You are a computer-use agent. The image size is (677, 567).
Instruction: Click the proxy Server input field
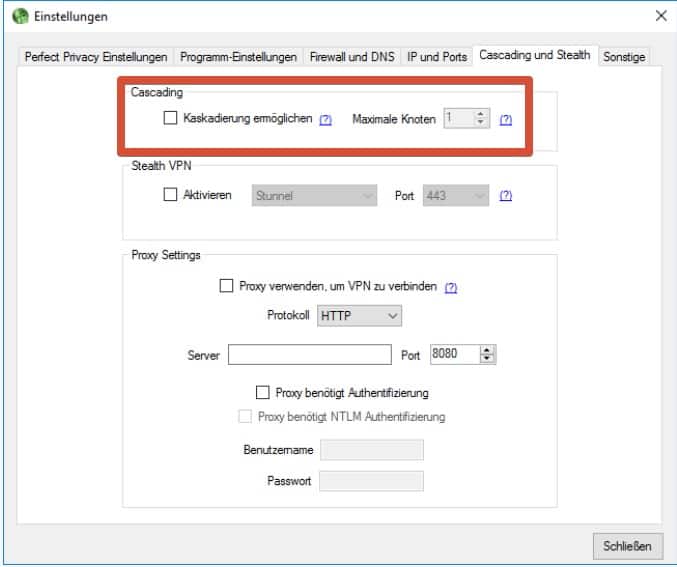click(309, 355)
